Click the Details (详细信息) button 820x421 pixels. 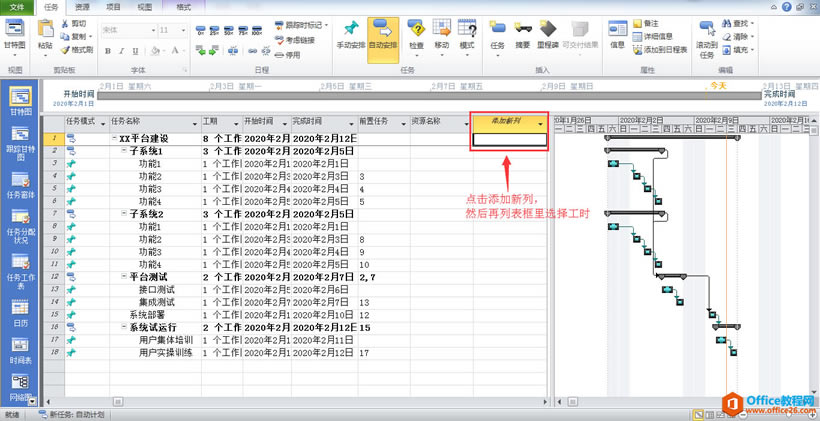(x=653, y=37)
